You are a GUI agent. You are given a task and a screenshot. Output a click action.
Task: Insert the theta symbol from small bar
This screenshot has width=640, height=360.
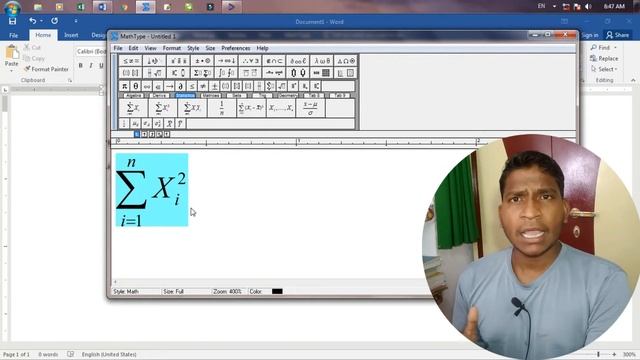click(x=136, y=86)
